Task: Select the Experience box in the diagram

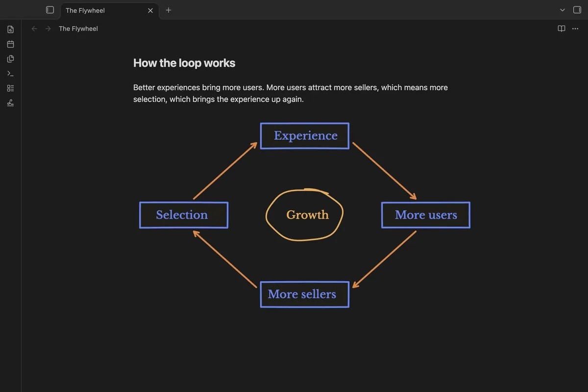Action: [305, 136]
